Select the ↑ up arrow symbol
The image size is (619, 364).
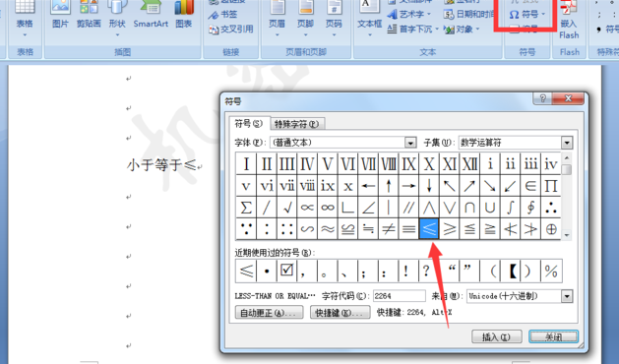coord(389,186)
